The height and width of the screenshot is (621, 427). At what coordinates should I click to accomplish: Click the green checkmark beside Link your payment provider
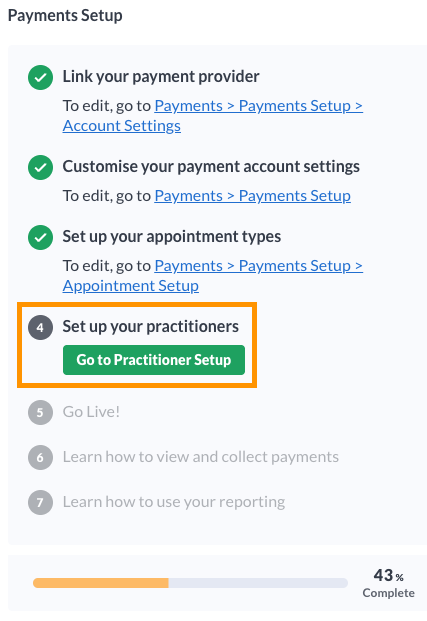click(x=40, y=78)
